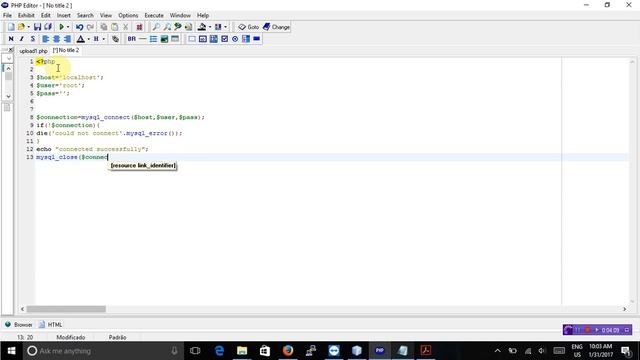Open Find with magnifier icon
Image resolution: width=640 pixels, height=360 pixels.
[156, 27]
